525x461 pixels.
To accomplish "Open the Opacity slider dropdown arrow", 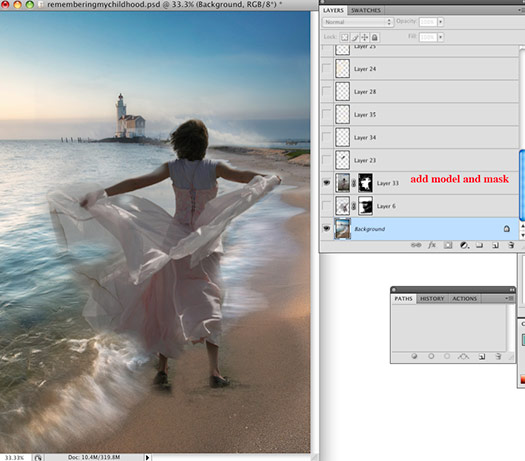I will (x=441, y=22).
